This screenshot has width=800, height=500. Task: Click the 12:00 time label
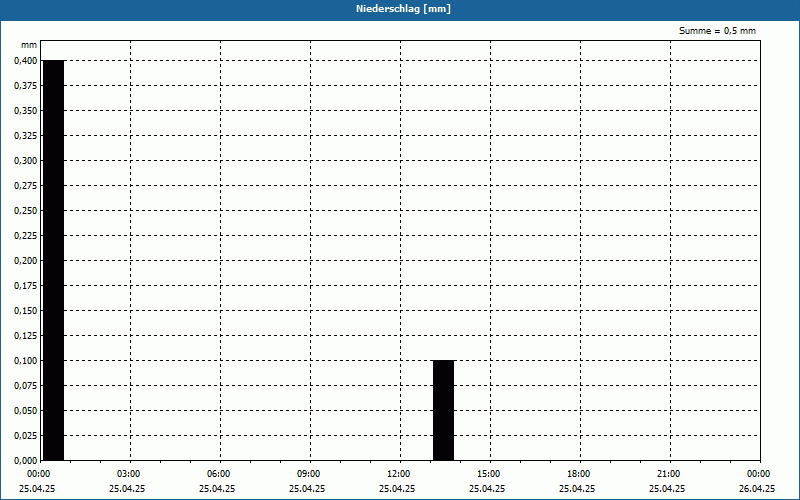coord(398,474)
